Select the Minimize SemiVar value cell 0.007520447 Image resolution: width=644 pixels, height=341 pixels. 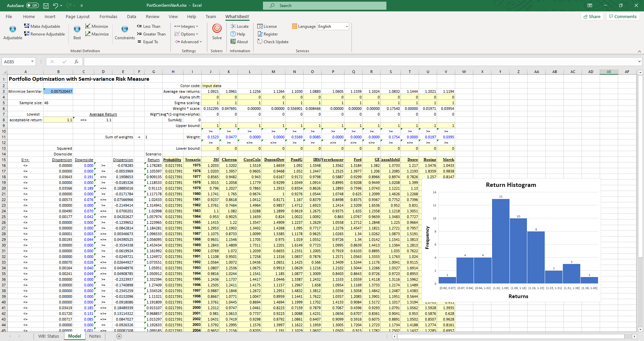coord(58,91)
